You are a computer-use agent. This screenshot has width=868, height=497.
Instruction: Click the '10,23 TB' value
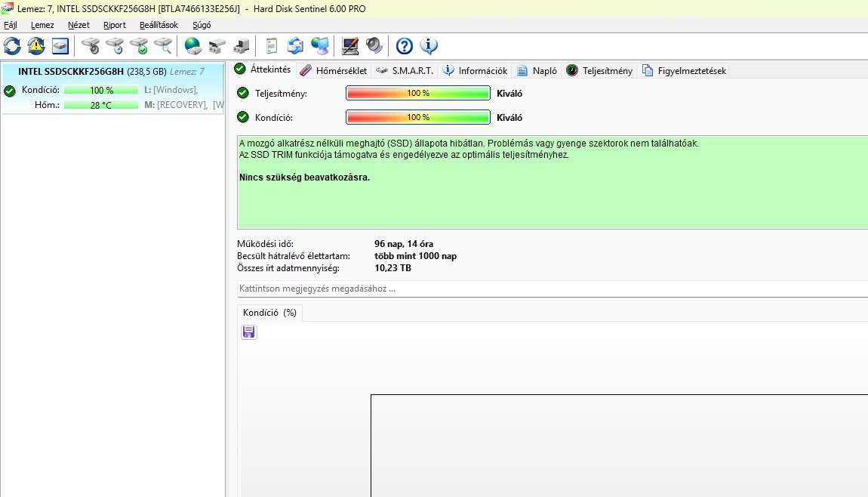(x=392, y=268)
